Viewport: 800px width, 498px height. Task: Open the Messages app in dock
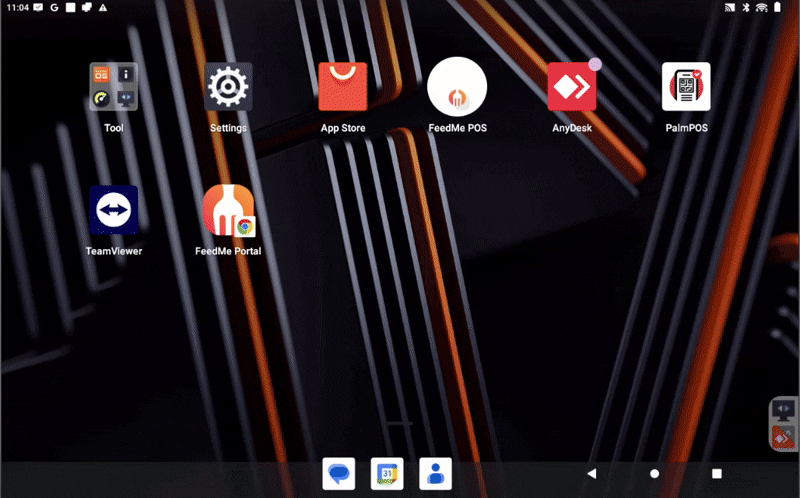pyautogui.click(x=339, y=473)
